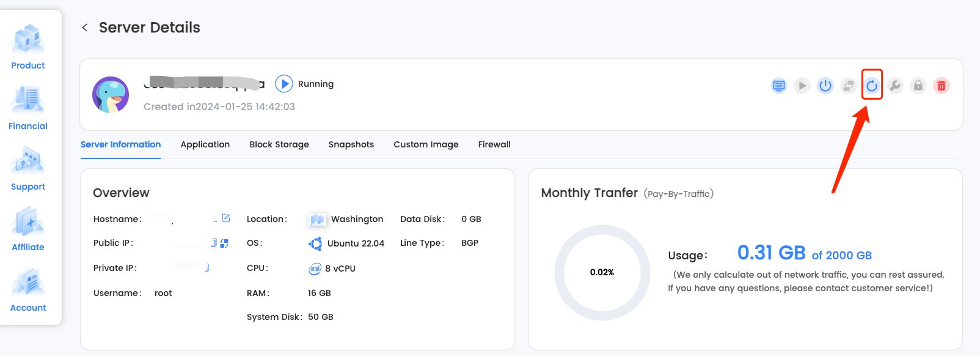Viewport: 980px width, 356px height.
Task: Click the gray start server play icon
Action: 802,86
